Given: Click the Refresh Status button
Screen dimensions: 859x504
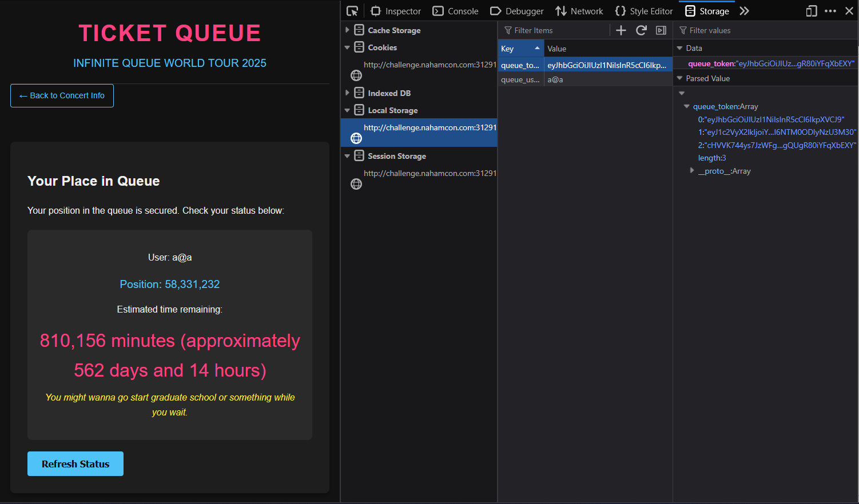Looking at the screenshot, I should tap(75, 464).
